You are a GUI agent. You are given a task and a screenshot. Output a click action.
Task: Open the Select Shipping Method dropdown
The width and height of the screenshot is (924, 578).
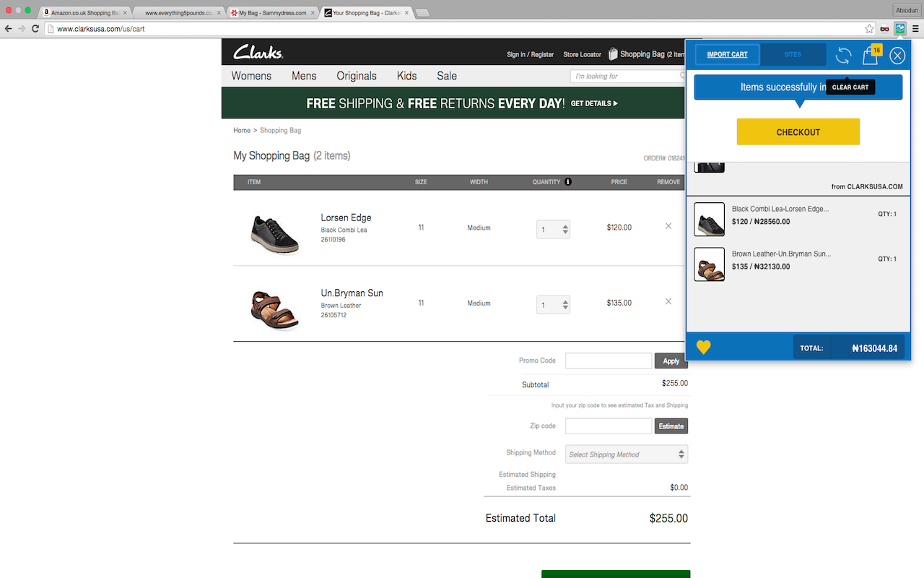[x=627, y=454]
